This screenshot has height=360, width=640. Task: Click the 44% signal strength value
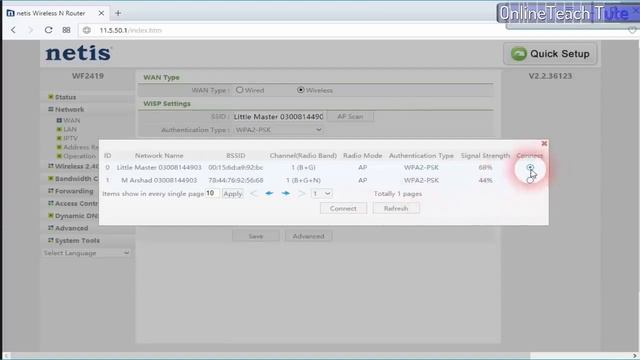coord(485,180)
